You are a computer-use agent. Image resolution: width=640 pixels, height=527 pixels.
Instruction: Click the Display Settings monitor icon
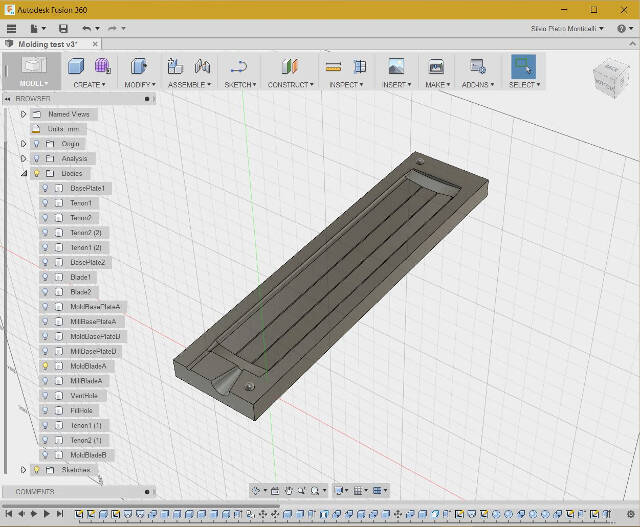click(x=338, y=491)
